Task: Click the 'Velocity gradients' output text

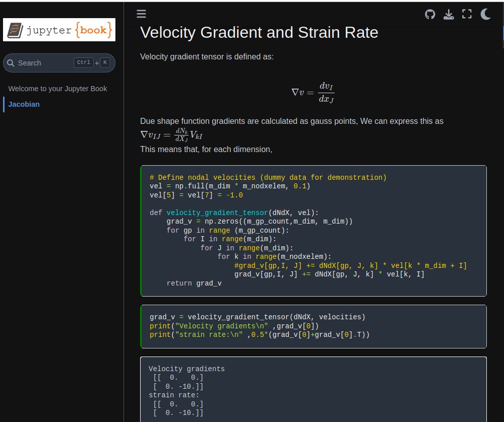Action: (x=187, y=369)
